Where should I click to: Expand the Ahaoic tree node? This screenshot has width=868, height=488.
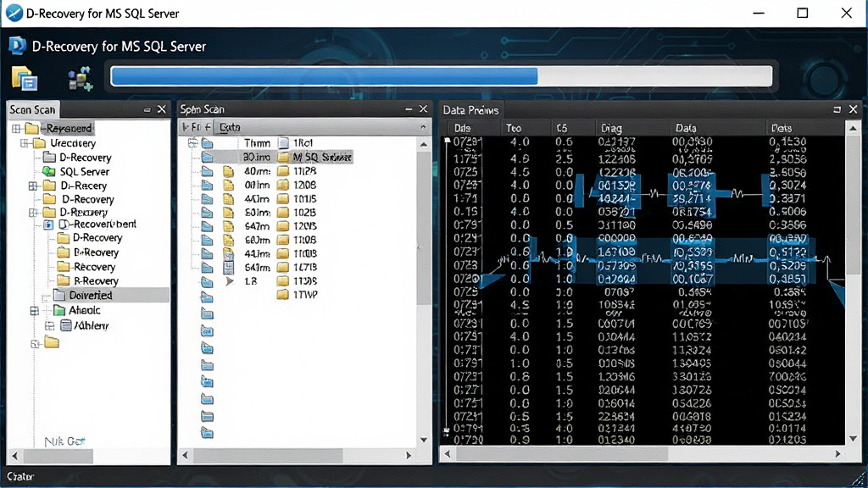pyautogui.click(x=34, y=311)
